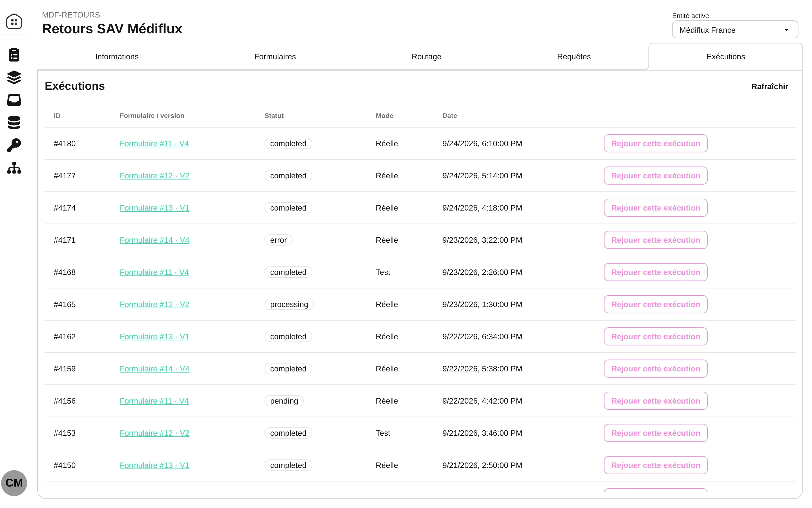Replay the errored execution #4171
The image size is (812, 508).
pos(655,240)
